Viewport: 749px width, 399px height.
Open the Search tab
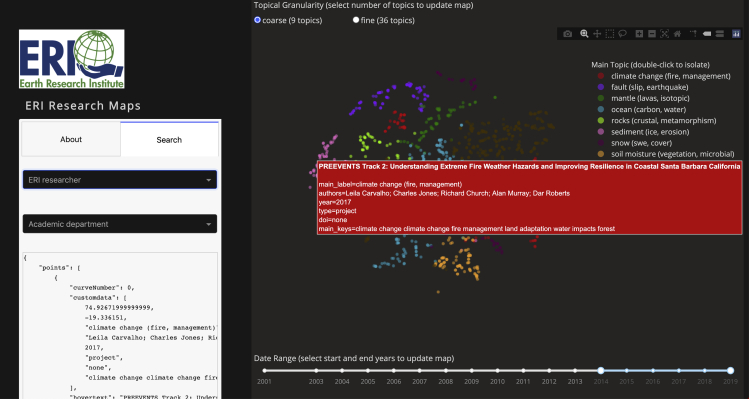[169, 140]
